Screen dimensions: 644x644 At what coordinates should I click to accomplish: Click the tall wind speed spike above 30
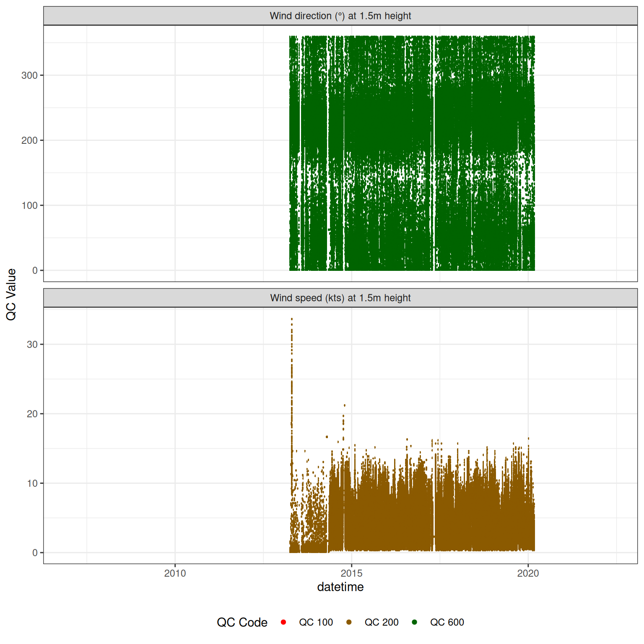pyautogui.click(x=292, y=331)
